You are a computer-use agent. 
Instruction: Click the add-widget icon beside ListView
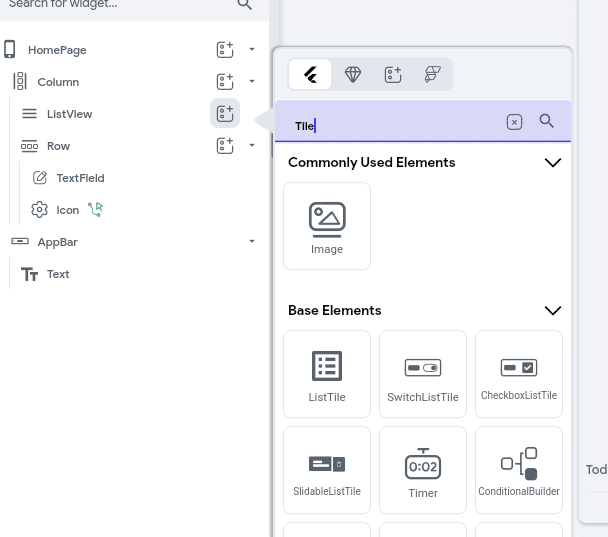coord(225,113)
